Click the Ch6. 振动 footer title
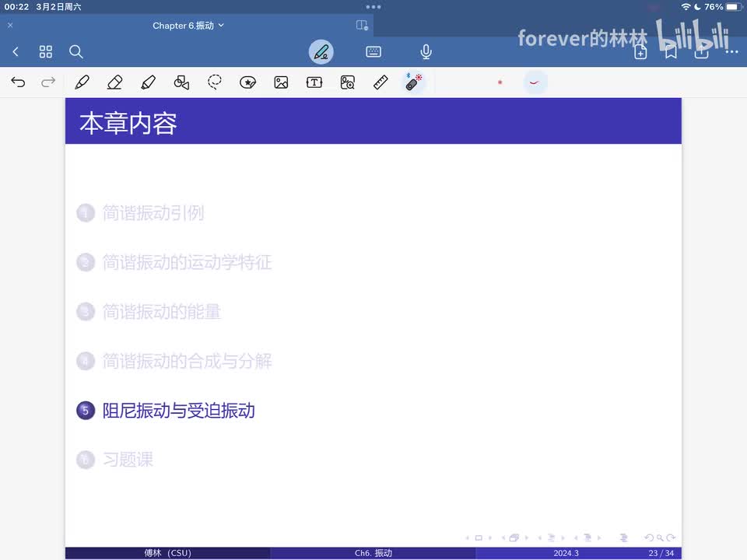This screenshot has width=747, height=560. tap(373, 553)
